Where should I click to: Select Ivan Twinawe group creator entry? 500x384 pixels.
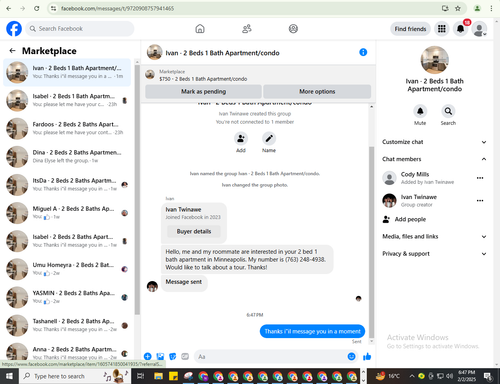428,201
